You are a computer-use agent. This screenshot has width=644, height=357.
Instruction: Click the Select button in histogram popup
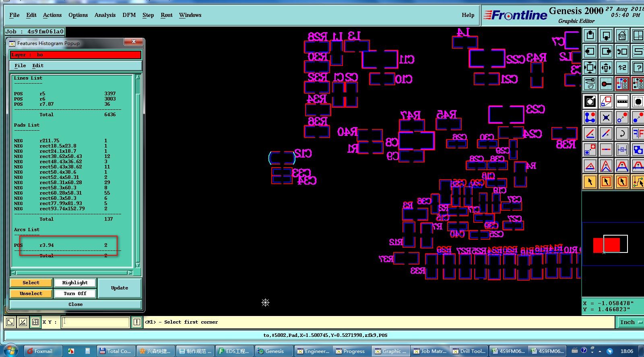(x=31, y=283)
